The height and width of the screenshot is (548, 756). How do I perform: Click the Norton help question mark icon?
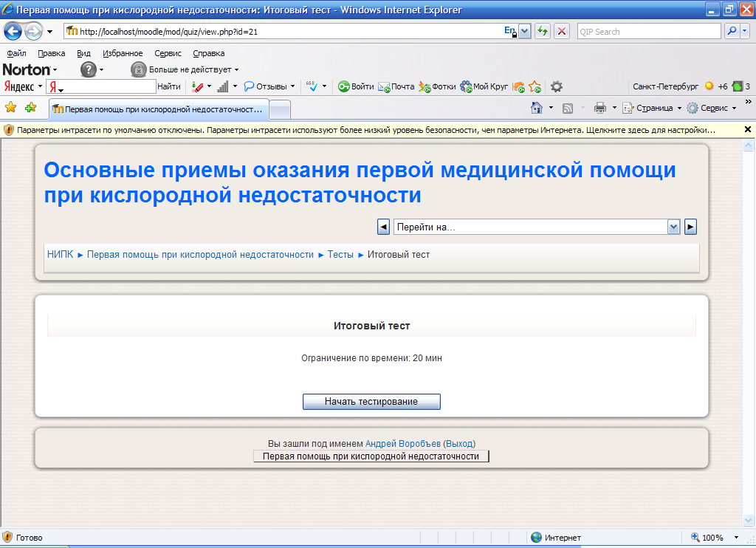(x=89, y=69)
